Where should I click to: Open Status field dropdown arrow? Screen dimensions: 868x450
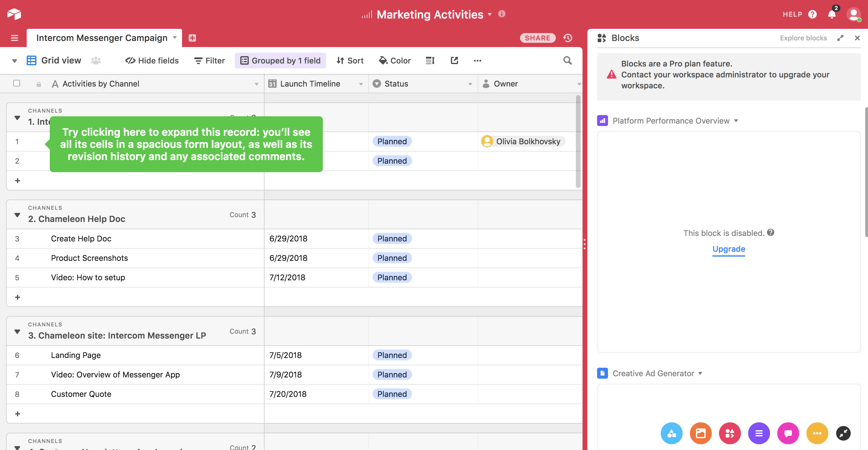(x=470, y=84)
